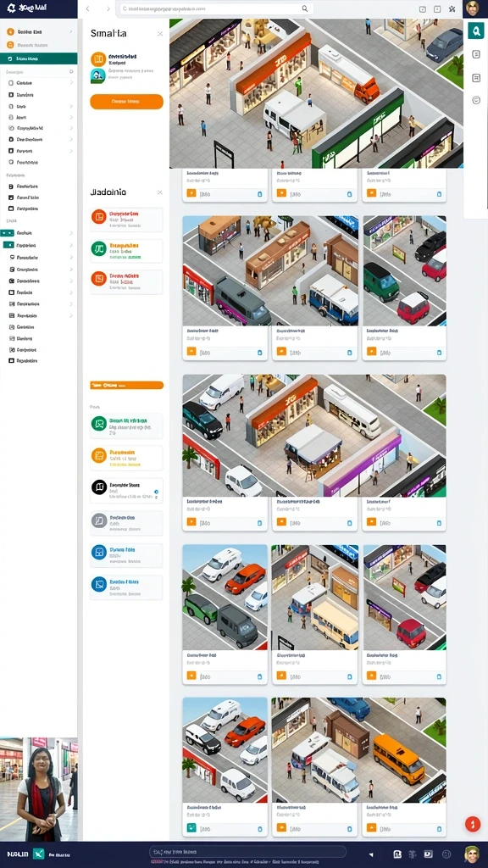Expand the small triangle arrow in bottom bar

point(371,854)
